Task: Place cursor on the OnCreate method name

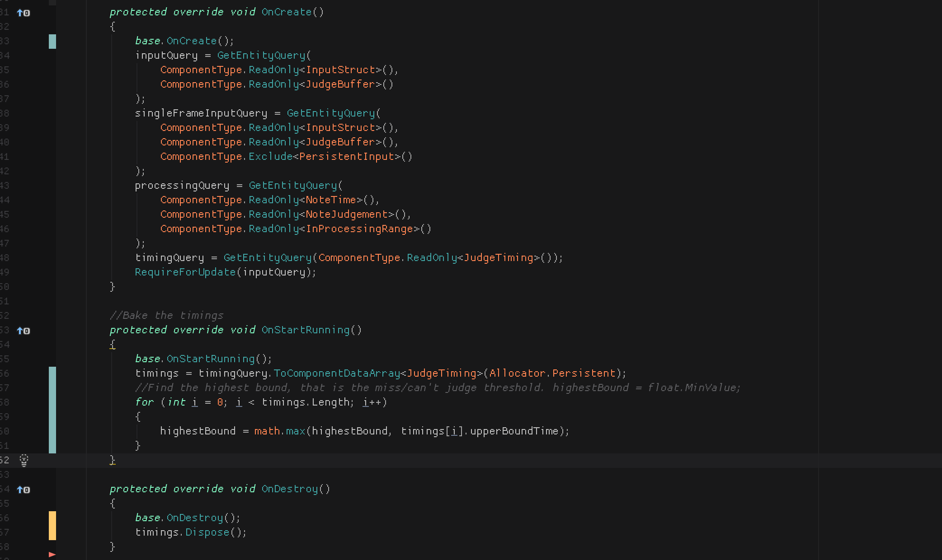Action: pyautogui.click(x=286, y=12)
